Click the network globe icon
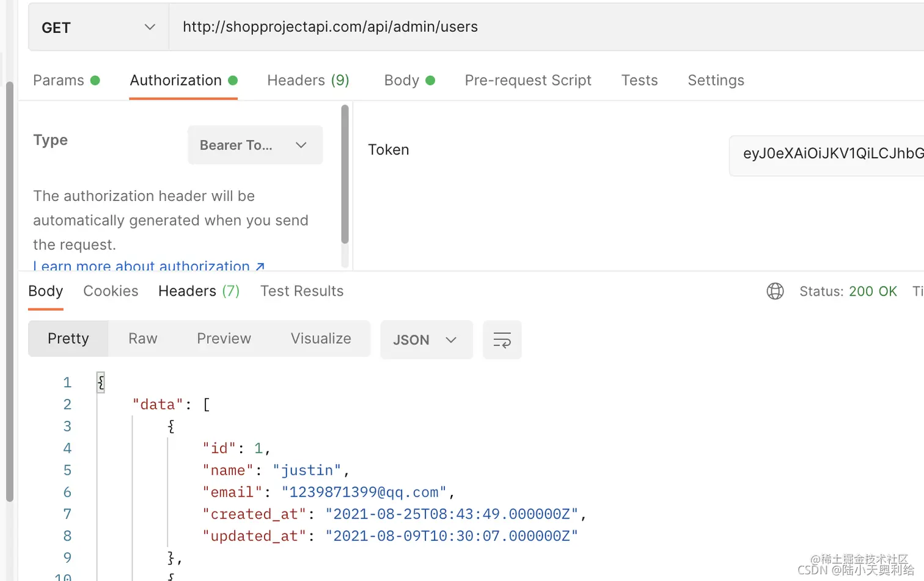This screenshot has height=581, width=924. tap(775, 291)
